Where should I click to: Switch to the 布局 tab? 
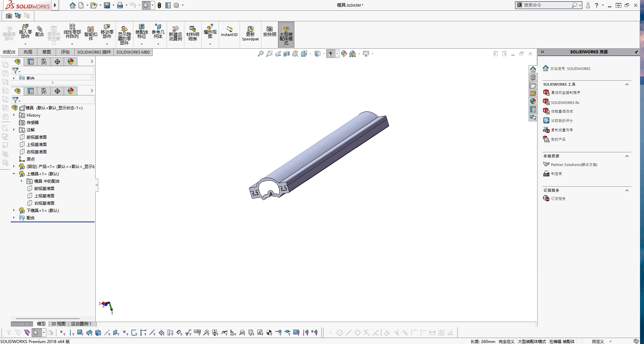pos(28,52)
